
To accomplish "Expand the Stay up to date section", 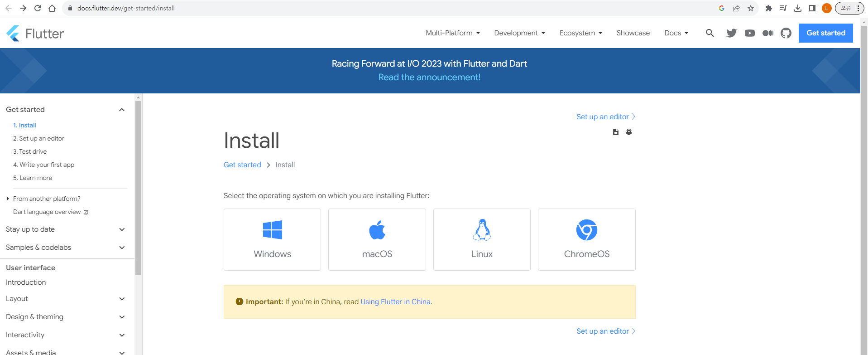I will click(x=122, y=229).
